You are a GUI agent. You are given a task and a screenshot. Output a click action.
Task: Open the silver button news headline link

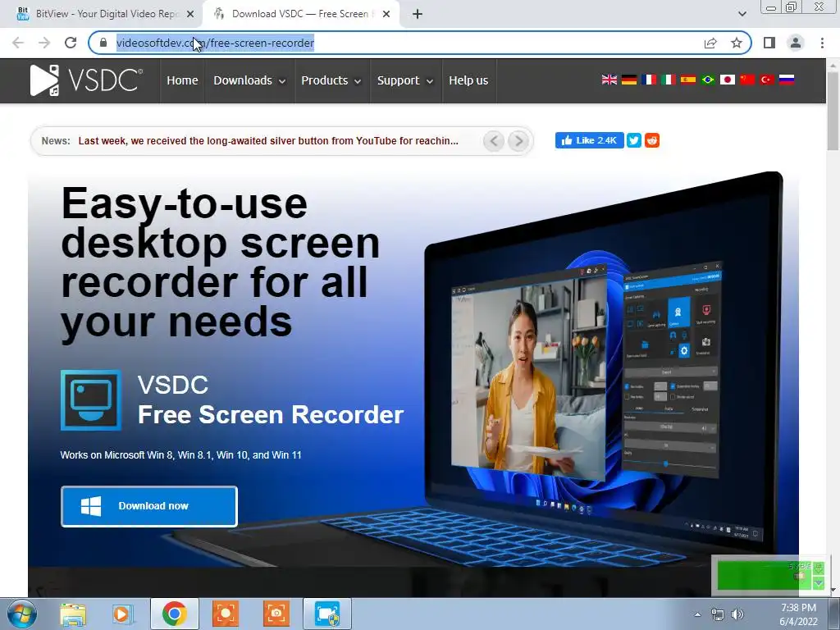pyautogui.click(x=268, y=141)
